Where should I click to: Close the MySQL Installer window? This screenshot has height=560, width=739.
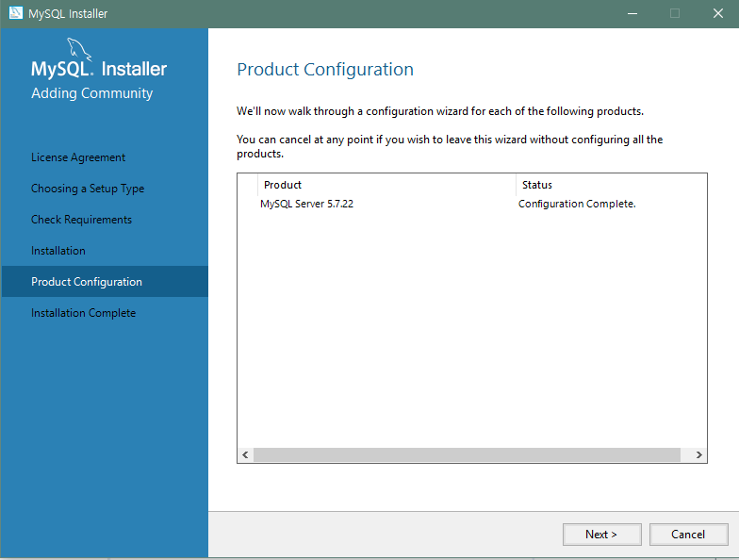point(718,13)
